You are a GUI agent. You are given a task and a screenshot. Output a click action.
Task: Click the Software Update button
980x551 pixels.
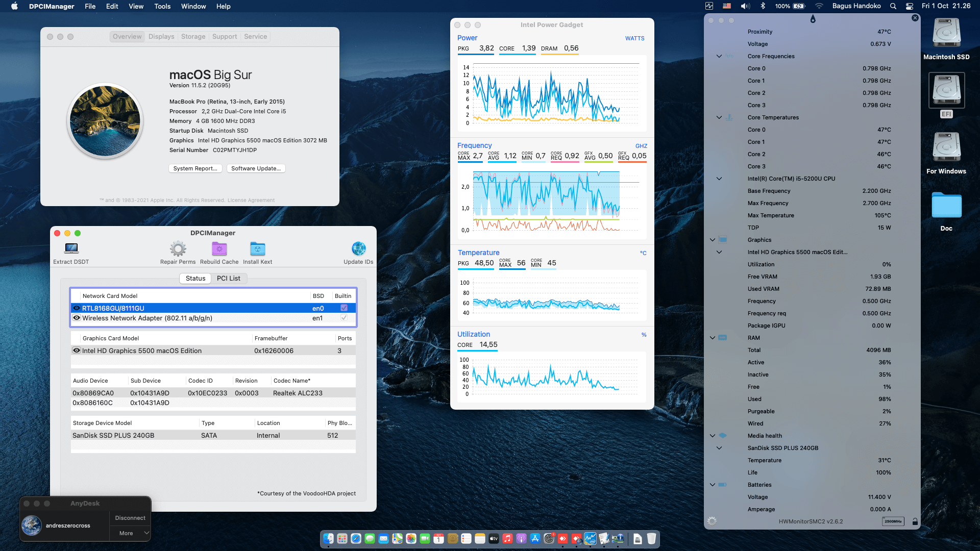(x=256, y=168)
